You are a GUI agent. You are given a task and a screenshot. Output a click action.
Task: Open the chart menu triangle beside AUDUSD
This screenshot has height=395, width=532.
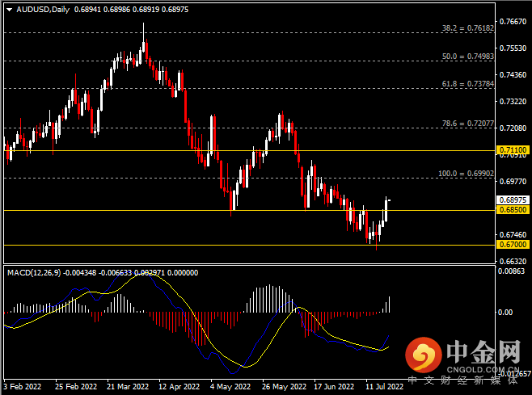tap(10, 10)
